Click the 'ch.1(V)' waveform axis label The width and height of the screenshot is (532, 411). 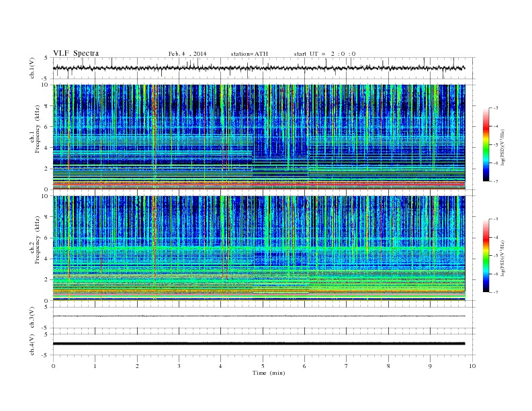click(x=32, y=68)
